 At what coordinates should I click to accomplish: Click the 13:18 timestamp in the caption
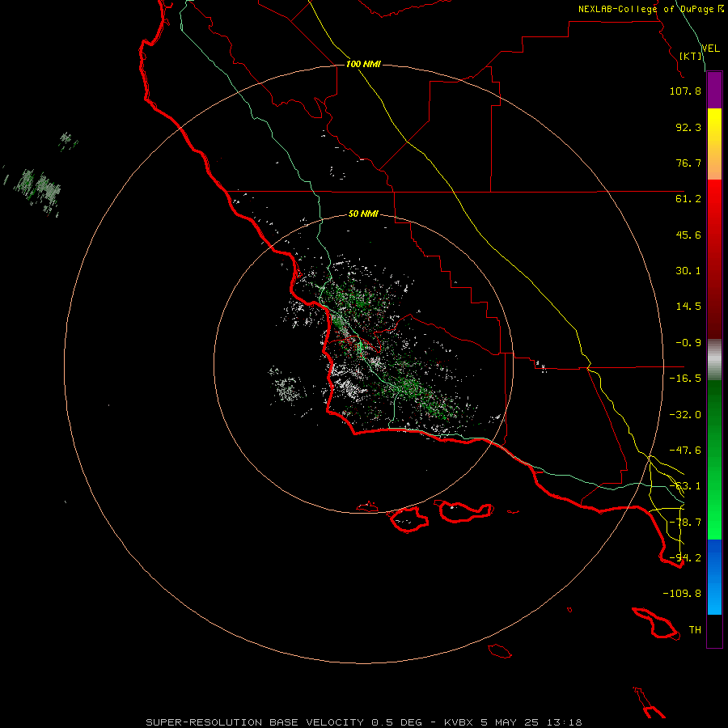[x=564, y=722]
